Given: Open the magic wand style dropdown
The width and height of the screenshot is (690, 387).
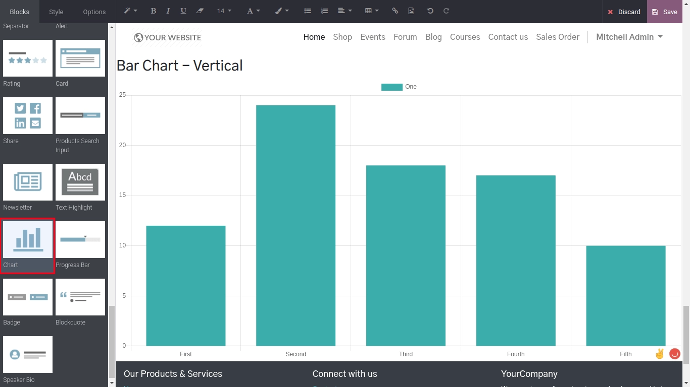Looking at the screenshot, I should point(130,11).
